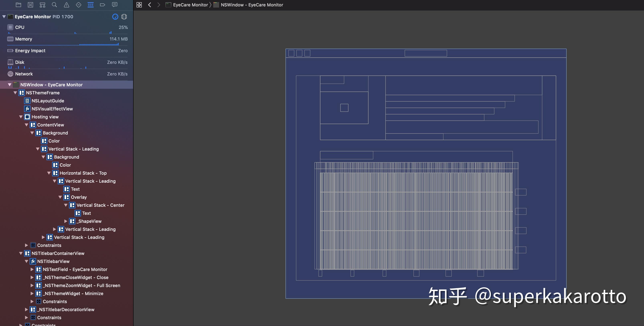Viewport: 644px width, 326px height.
Task: Select the _NSThemeZoomWidget Full Screen item
Action: (81, 285)
